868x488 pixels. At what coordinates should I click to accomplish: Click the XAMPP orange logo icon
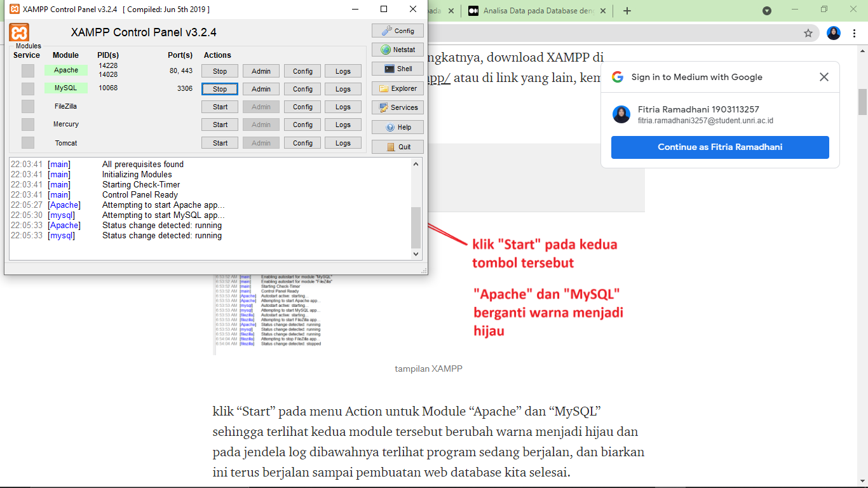pyautogui.click(x=19, y=32)
